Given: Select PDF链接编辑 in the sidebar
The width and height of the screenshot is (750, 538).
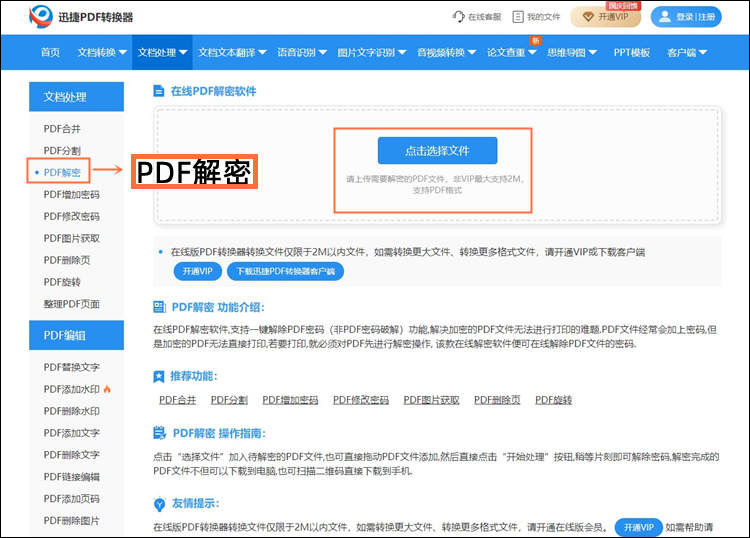Looking at the screenshot, I should point(72,477).
